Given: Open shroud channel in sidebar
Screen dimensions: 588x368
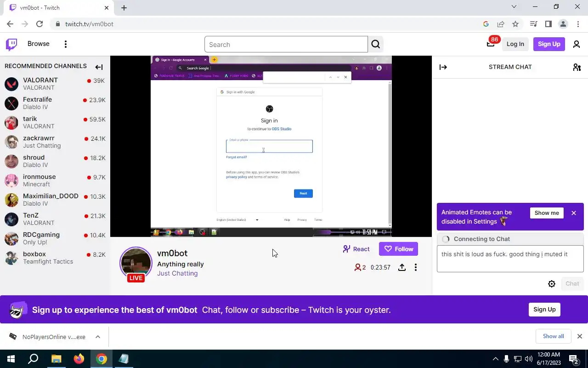Looking at the screenshot, I should (x=55, y=161).
